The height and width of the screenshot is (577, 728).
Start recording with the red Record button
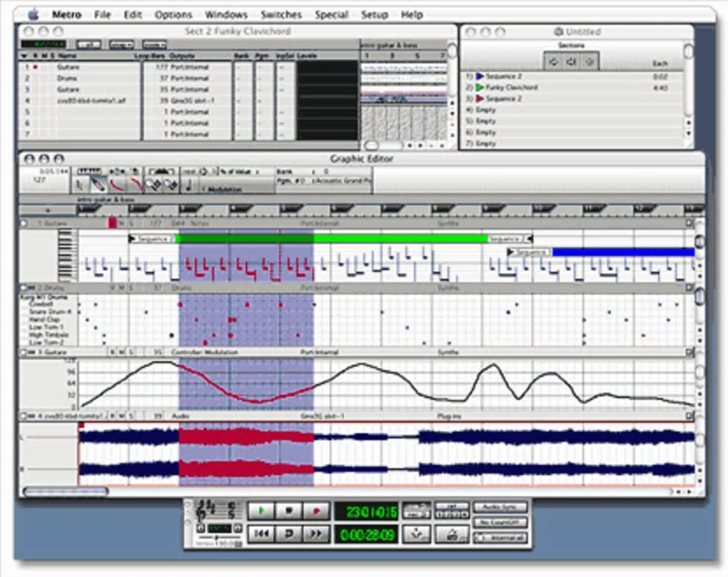(x=316, y=511)
